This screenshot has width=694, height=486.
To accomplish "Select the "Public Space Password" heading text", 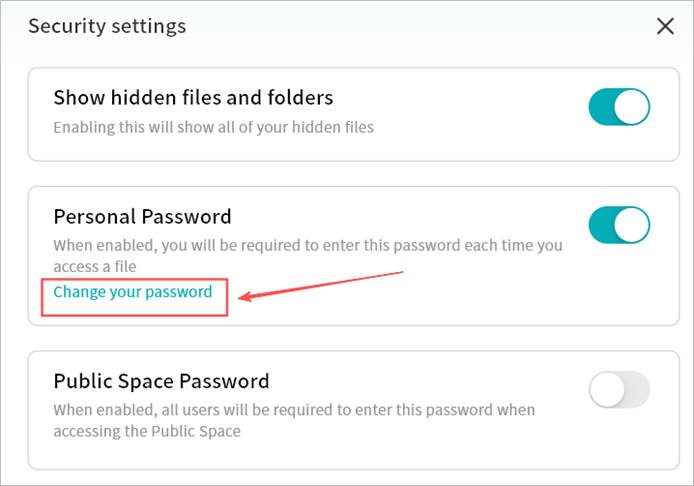I will click(x=161, y=381).
